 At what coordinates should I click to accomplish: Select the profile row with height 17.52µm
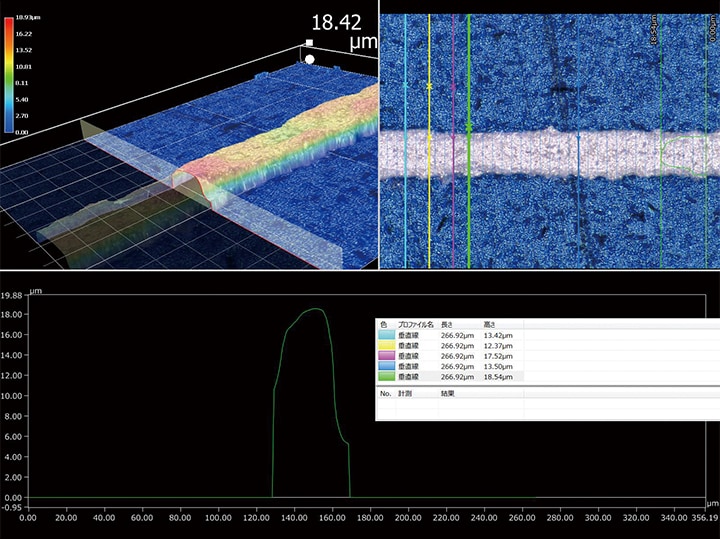coord(497,357)
